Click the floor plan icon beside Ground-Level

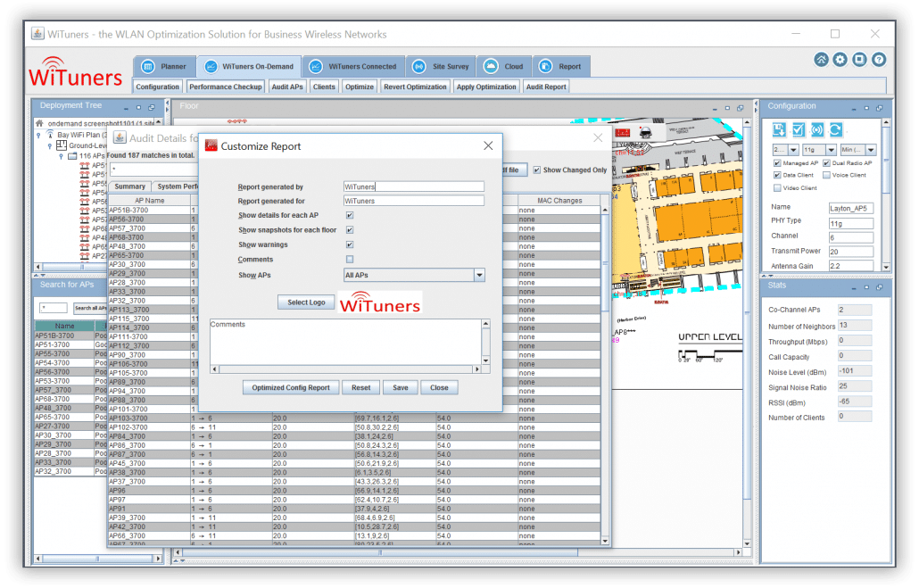[61, 145]
